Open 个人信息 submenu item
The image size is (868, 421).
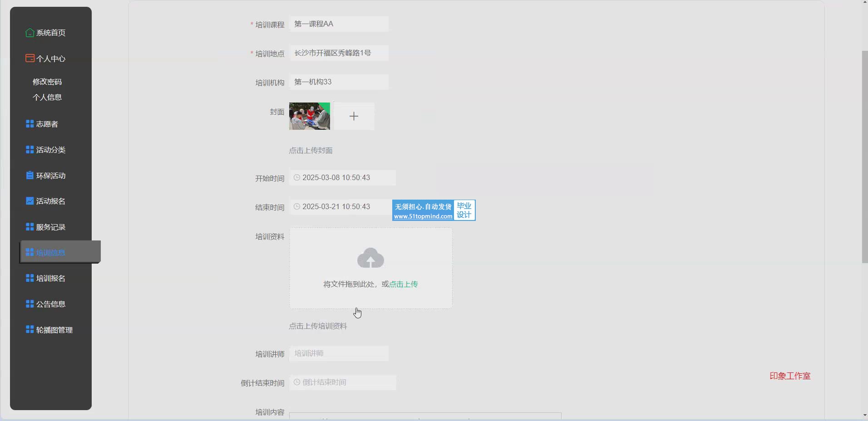pos(47,97)
